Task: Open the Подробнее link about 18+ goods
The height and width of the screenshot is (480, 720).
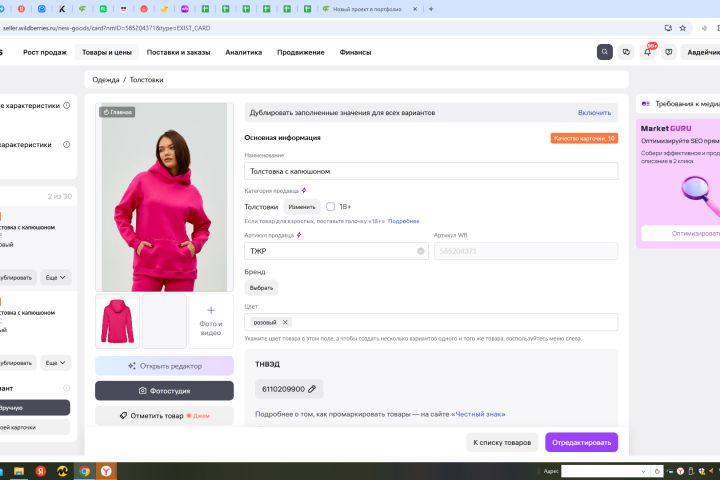Action: coord(404,221)
